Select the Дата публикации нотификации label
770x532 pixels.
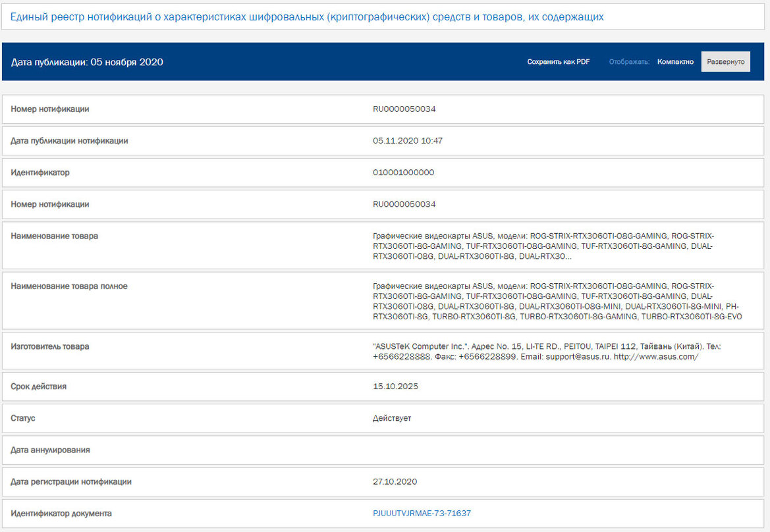point(69,141)
